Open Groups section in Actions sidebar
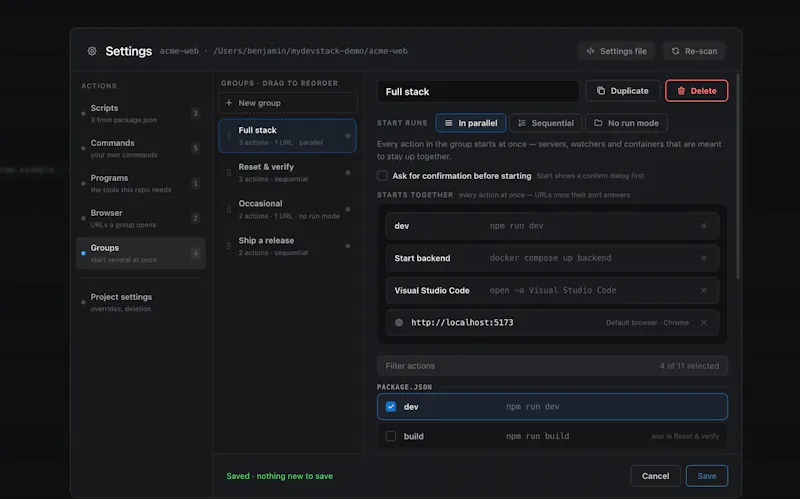The image size is (800, 499). click(x=141, y=253)
